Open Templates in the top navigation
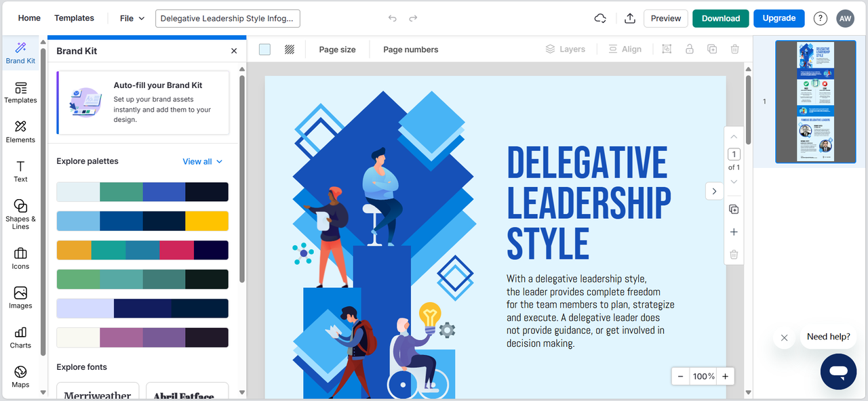 (74, 18)
